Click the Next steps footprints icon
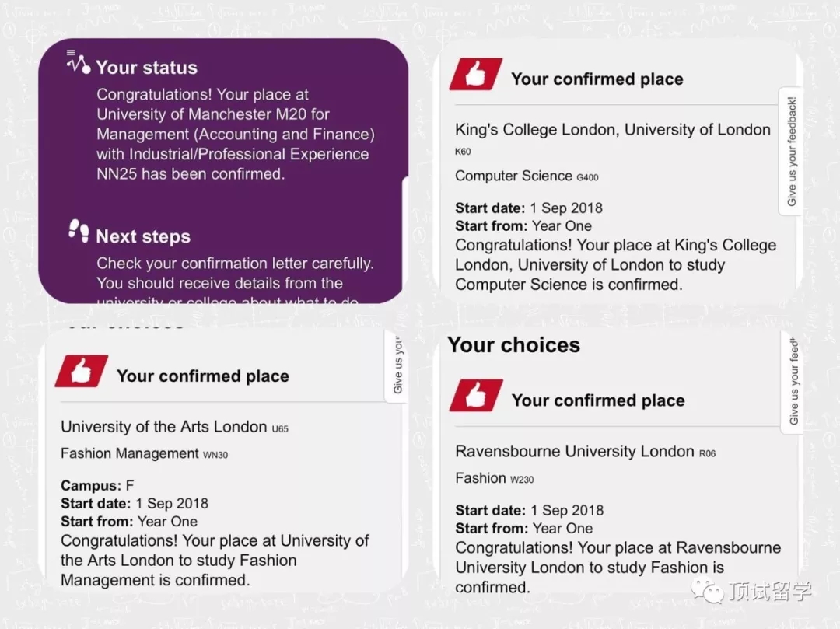 coord(79,231)
